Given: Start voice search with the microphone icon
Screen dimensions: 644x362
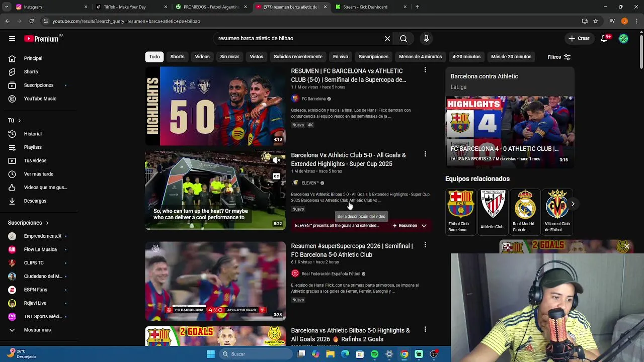Looking at the screenshot, I should pyautogui.click(x=426, y=39).
